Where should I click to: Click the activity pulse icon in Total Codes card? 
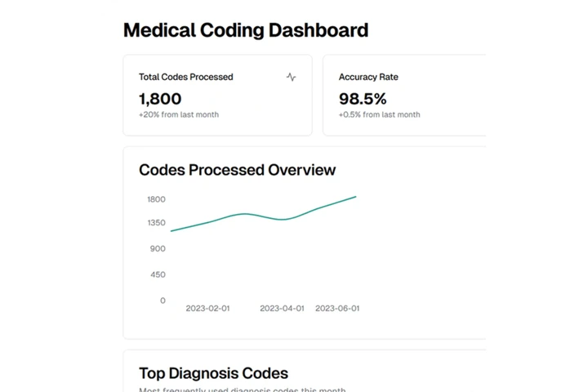(x=292, y=78)
